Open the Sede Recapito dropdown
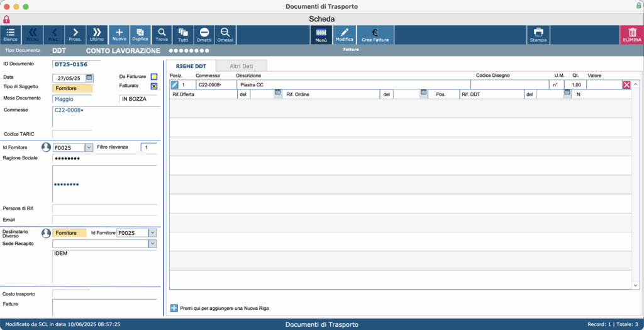The height and width of the screenshot is (330, 644). click(152, 244)
